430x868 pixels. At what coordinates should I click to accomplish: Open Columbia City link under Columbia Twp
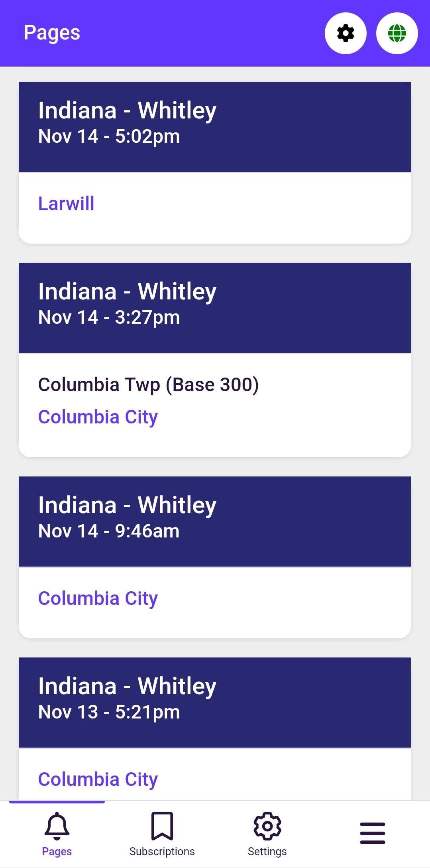click(98, 417)
